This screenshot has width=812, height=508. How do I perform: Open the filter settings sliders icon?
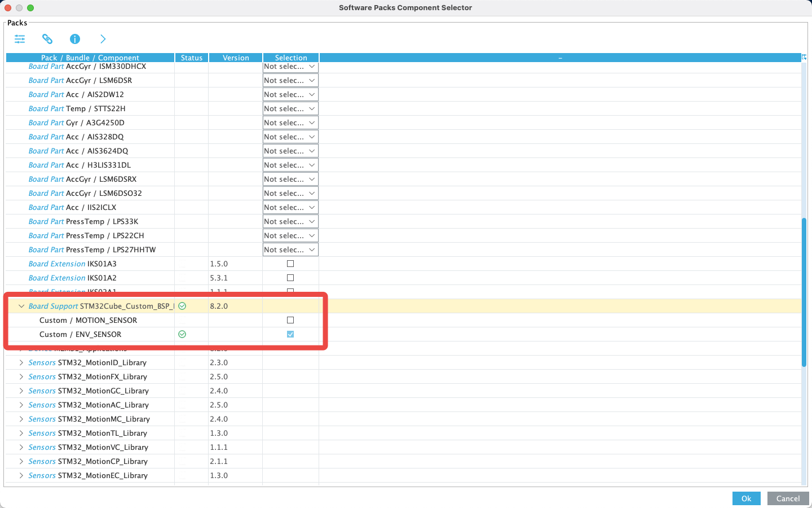20,39
